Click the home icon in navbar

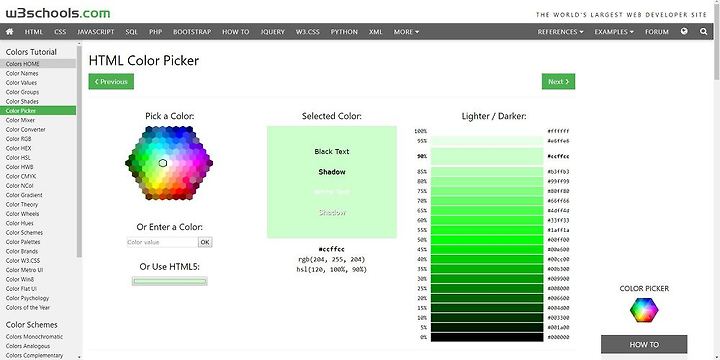pos(10,32)
